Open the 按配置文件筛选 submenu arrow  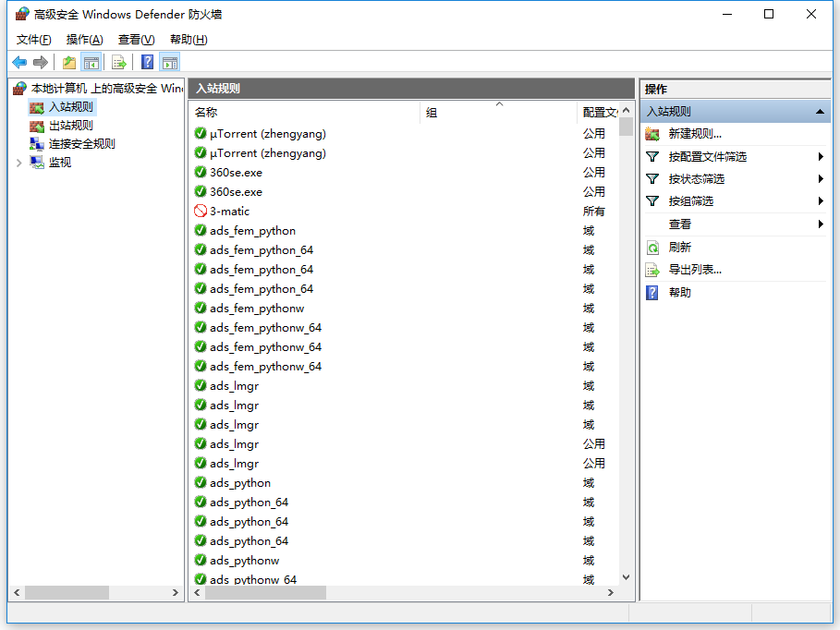[x=821, y=156]
